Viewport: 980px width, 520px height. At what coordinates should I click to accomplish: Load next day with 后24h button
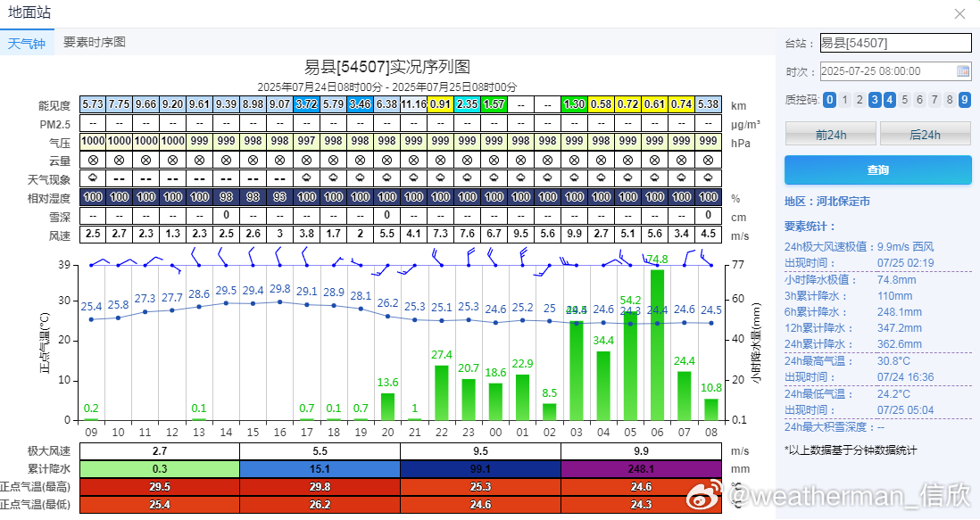(925, 134)
